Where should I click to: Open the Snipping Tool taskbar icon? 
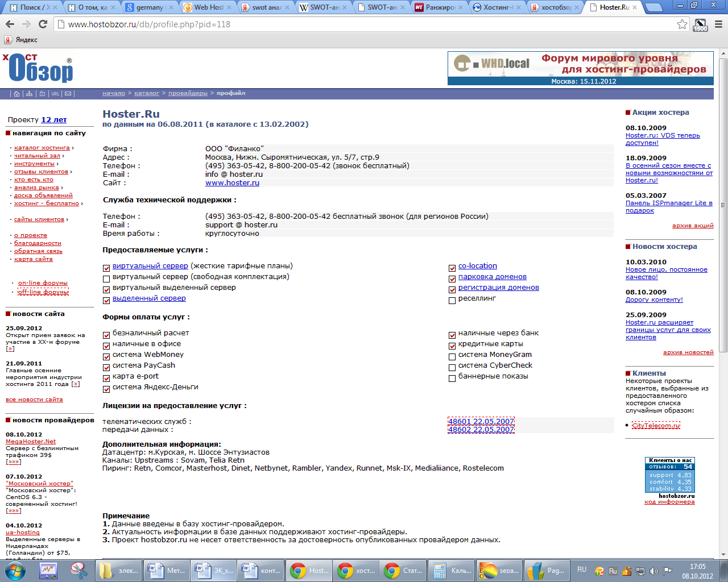tap(79, 571)
